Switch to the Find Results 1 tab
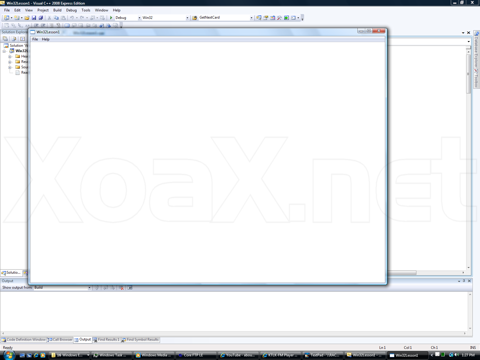Image resolution: width=480 pixels, height=360 pixels. coord(106,339)
